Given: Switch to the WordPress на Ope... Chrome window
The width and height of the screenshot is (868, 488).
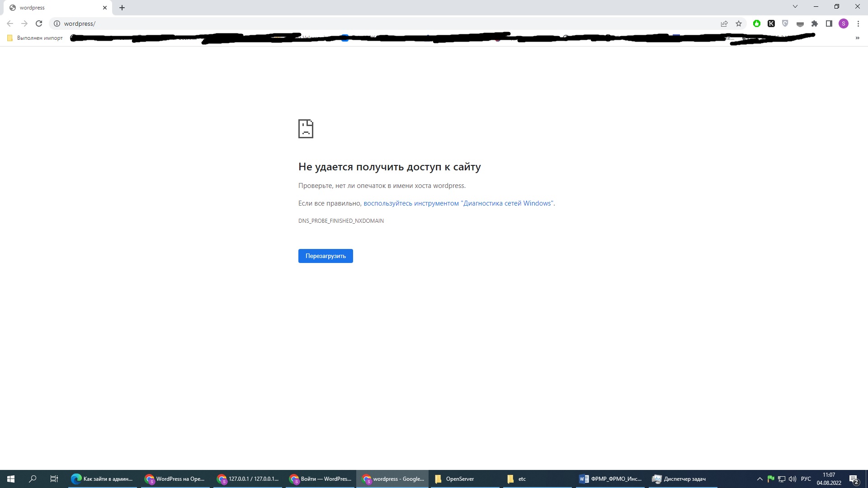Looking at the screenshot, I should [175, 479].
